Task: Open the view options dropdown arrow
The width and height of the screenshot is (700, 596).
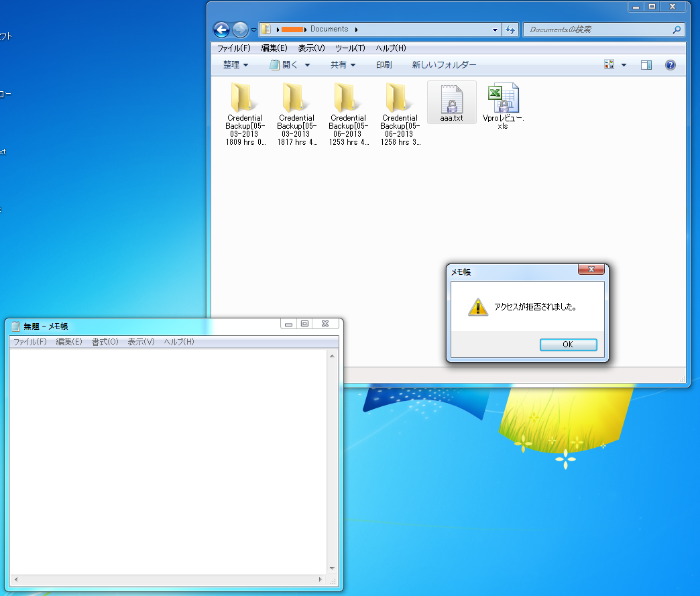Action: pyautogui.click(x=624, y=65)
